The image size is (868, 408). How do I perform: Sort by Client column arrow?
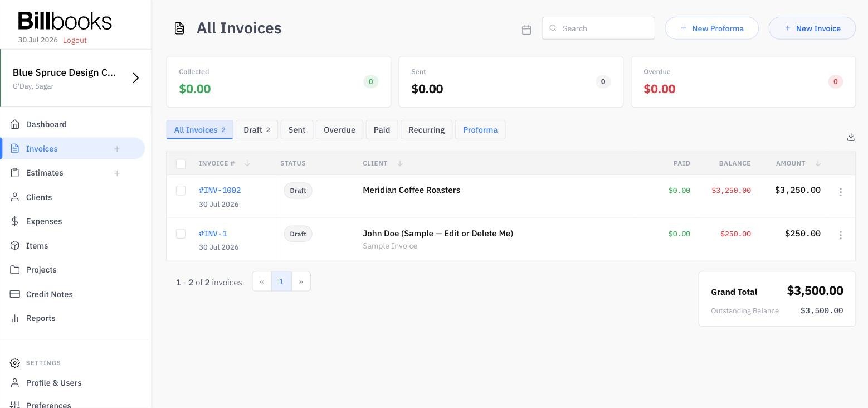click(x=400, y=163)
